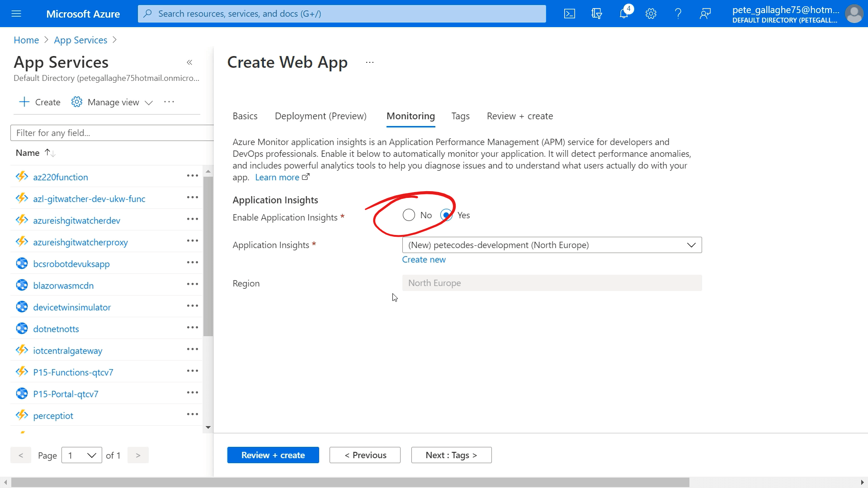868x488 pixels.
Task: Click the list scroll down arrow
Action: pyautogui.click(x=208, y=427)
